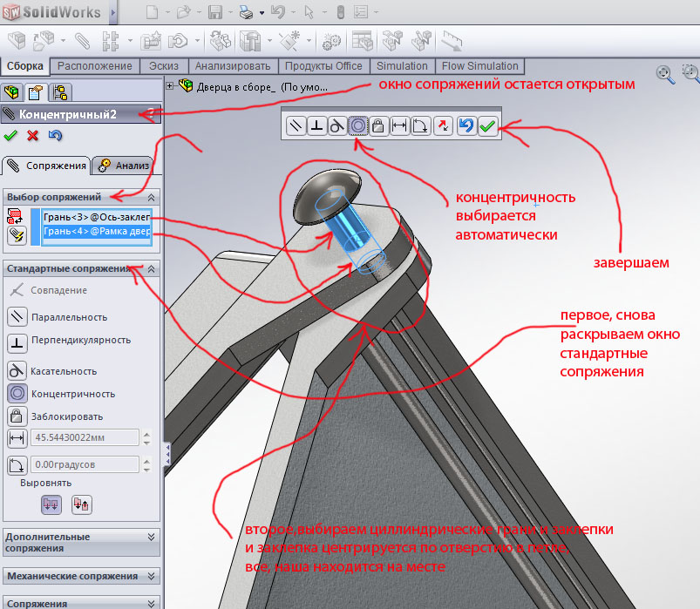Screen dimensions: 700x609
Task: Toggle the aligned mate alignment button
Action: coord(51,503)
